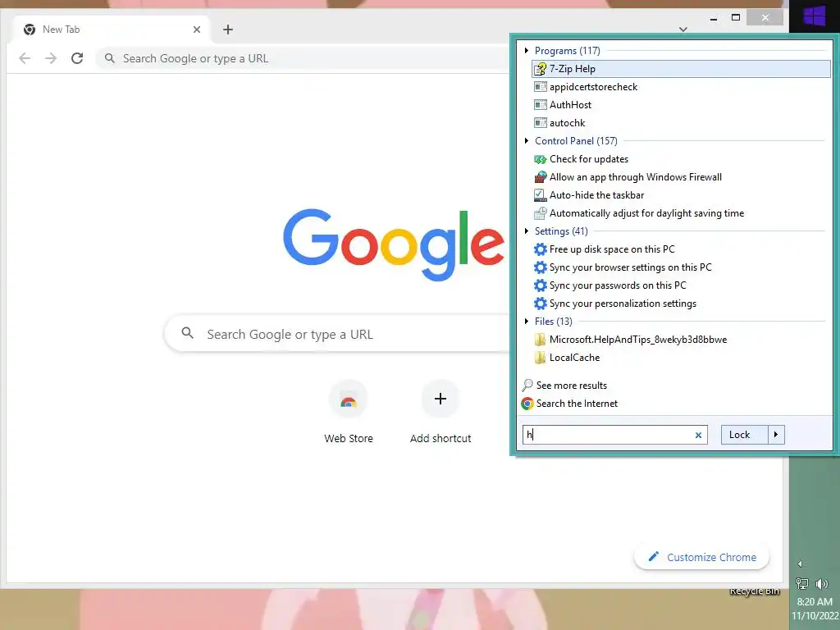Click the Google logo
This screenshot has height=630, width=840.
click(x=394, y=244)
